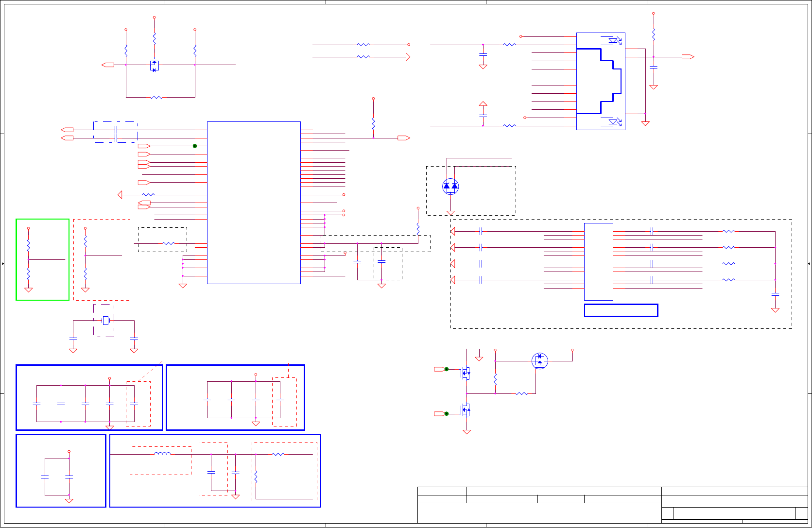
Task: Click the title block table
Action: (612, 505)
